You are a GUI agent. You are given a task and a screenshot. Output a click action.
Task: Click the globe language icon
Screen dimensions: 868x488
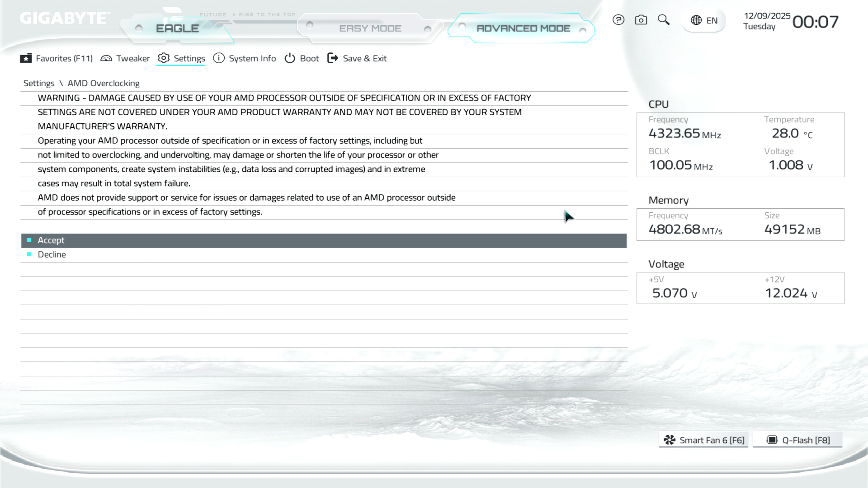tap(696, 20)
